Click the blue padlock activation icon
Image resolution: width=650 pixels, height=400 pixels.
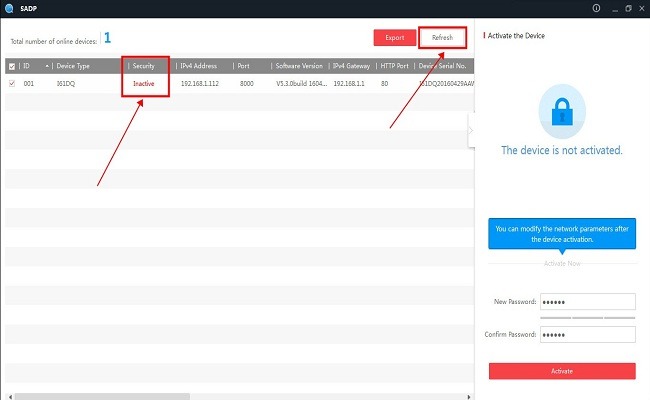pos(561,111)
